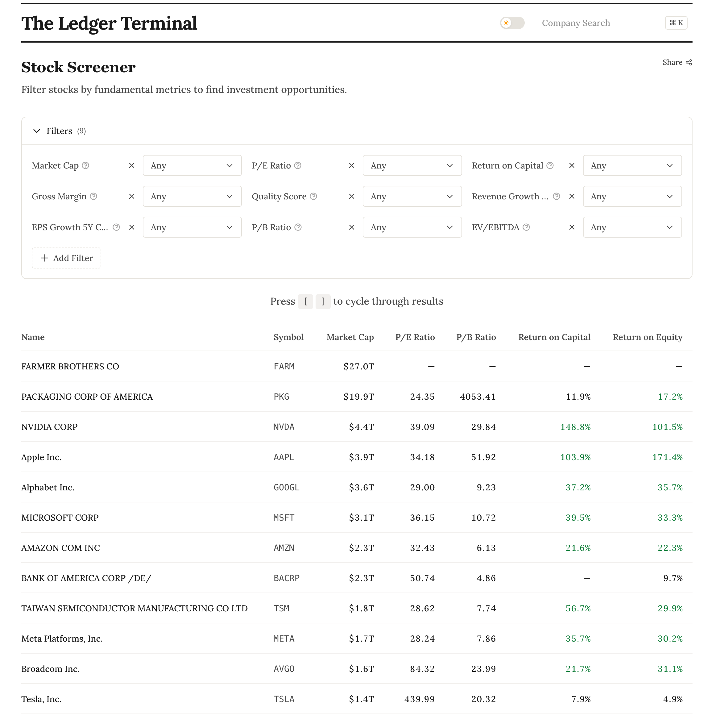Screen dimensions: 728x724
Task: Click the TSM symbol cell
Action: click(x=281, y=608)
